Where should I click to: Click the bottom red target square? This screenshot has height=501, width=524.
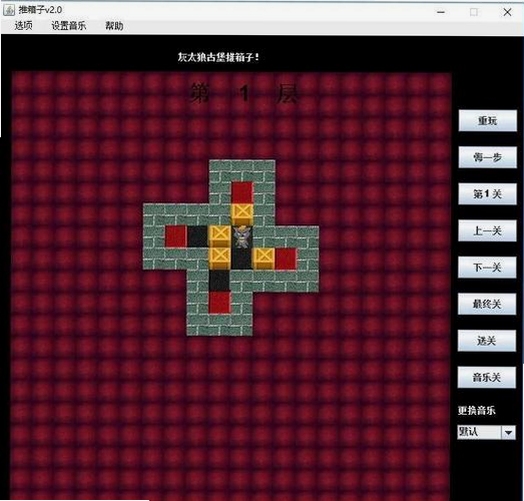(x=220, y=303)
